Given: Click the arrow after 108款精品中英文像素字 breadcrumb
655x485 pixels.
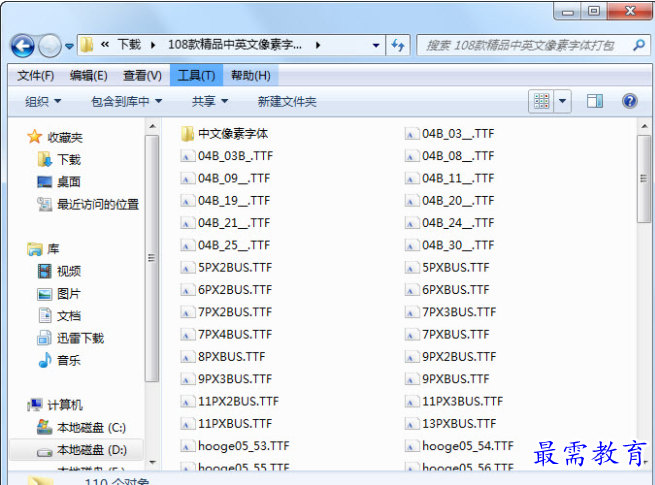Looking at the screenshot, I should coord(318,45).
